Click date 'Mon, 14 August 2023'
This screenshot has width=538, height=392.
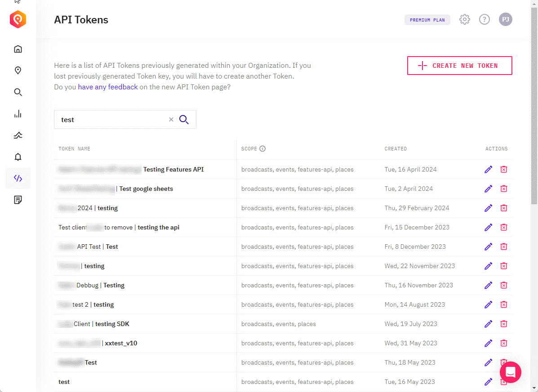pyautogui.click(x=414, y=304)
